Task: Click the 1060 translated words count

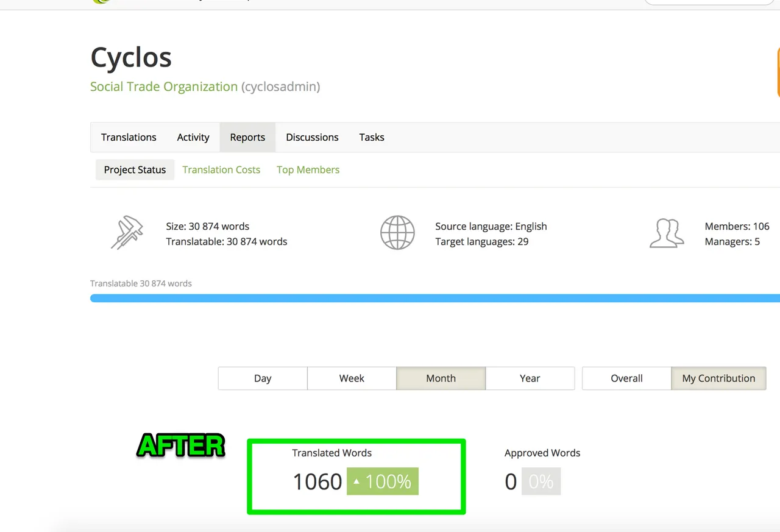Action: [x=317, y=481]
